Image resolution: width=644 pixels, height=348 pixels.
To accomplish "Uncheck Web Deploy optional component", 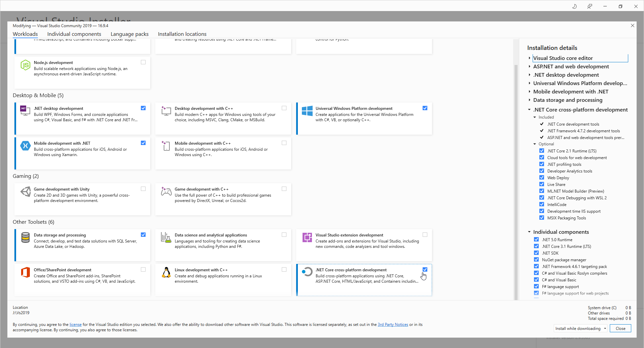I will [542, 178].
